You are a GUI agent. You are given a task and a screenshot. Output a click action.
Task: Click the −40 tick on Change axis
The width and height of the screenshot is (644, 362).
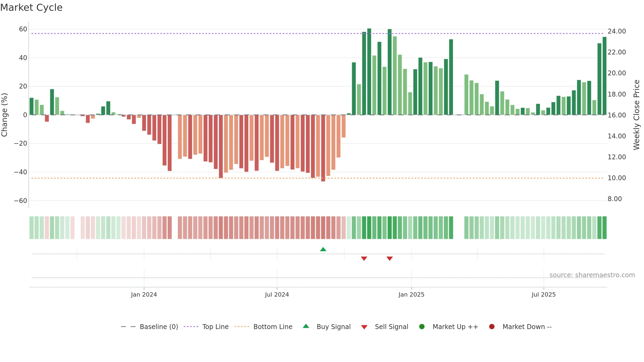coord(21,172)
